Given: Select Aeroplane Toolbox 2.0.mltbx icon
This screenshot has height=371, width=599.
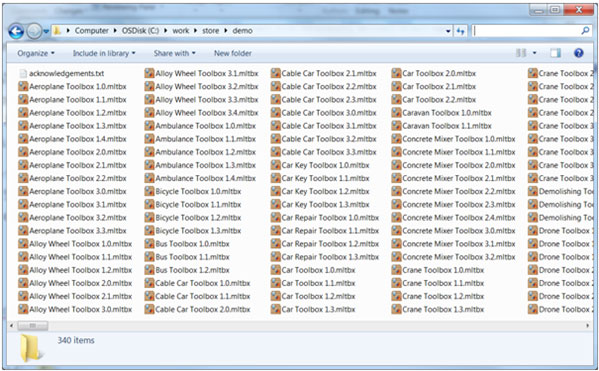Looking at the screenshot, I should pos(23,152).
